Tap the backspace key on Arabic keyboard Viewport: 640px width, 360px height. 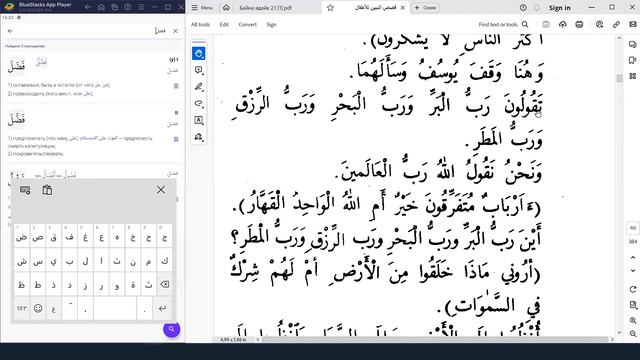coord(164,284)
